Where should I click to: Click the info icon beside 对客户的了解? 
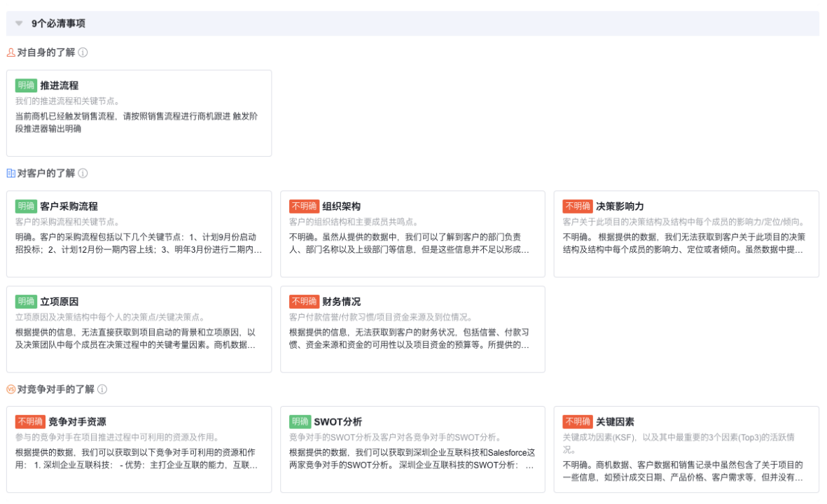(x=83, y=173)
